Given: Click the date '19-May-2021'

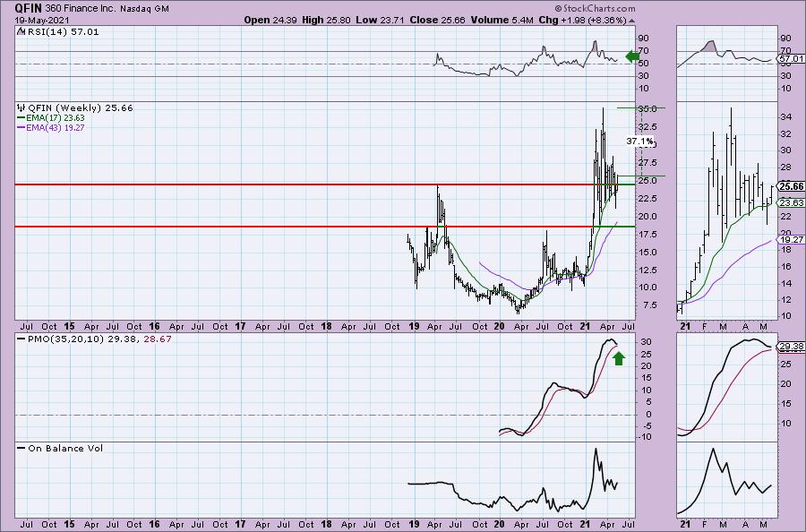Looking at the screenshot, I should (x=40, y=20).
